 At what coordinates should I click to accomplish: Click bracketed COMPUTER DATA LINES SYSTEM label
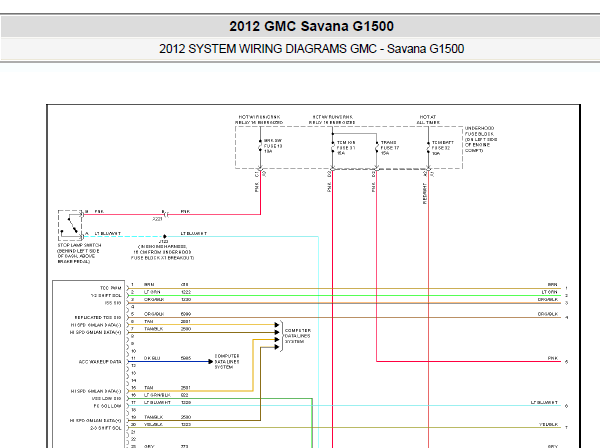298,336
